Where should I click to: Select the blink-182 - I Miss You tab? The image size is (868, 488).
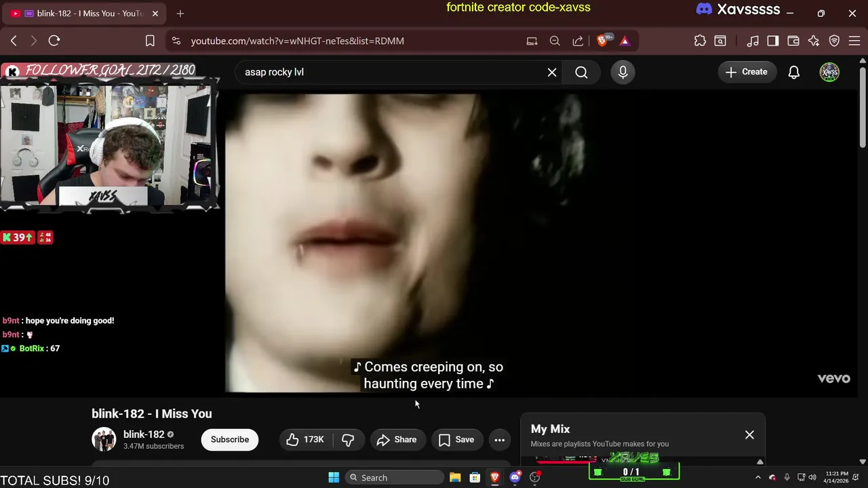[83, 14]
